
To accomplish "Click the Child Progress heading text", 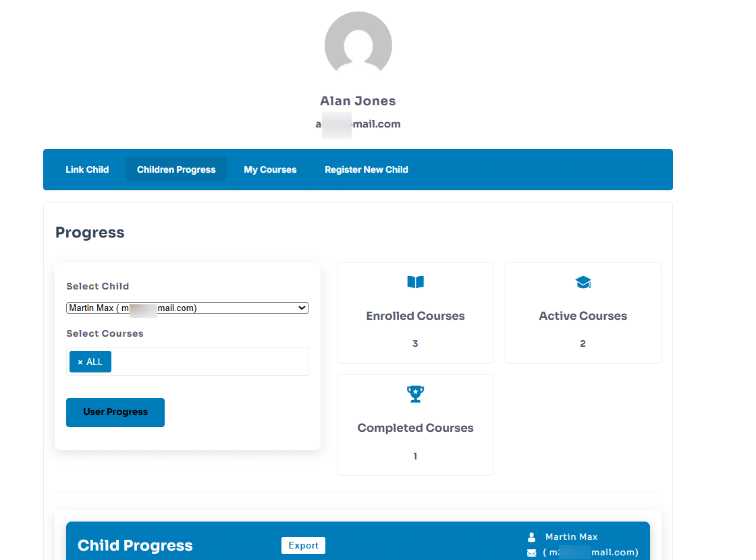I will (135, 545).
